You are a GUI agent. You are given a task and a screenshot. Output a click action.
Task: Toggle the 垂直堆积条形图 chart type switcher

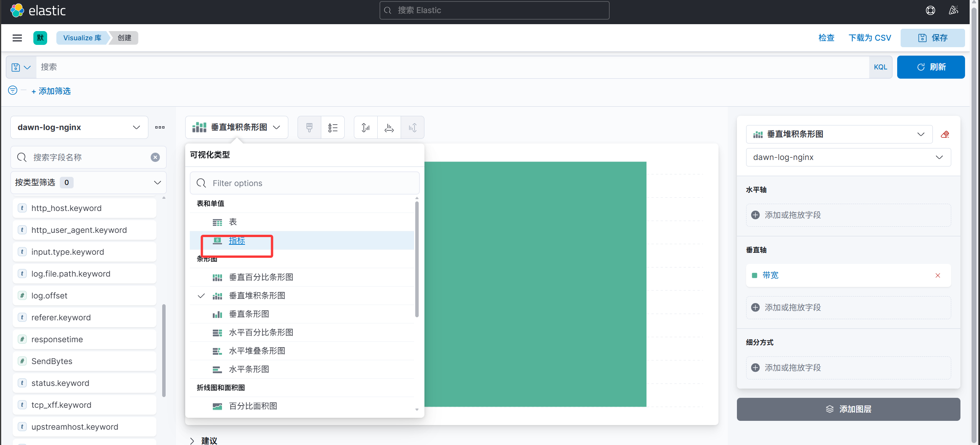237,127
